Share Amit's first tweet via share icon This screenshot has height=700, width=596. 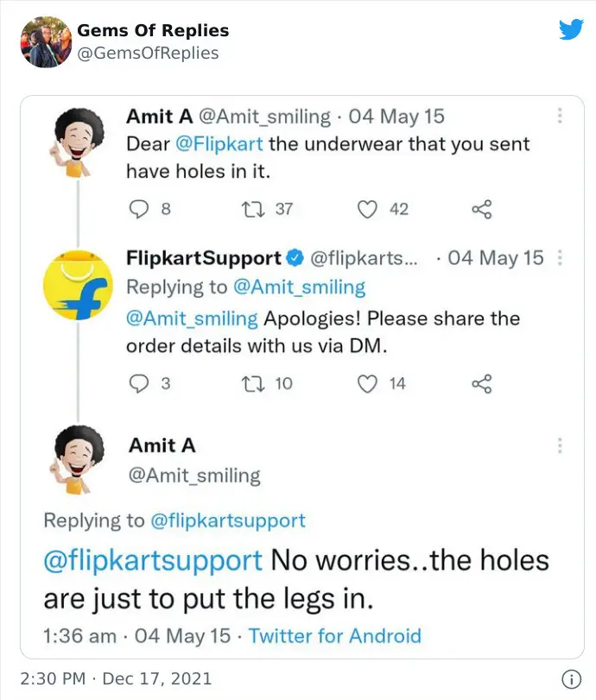coord(482,209)
